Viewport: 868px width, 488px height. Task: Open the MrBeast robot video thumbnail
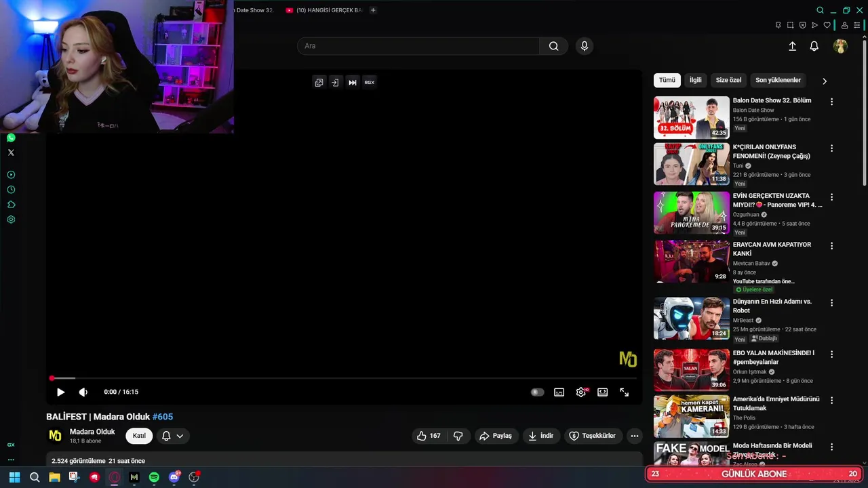point(692,318)
